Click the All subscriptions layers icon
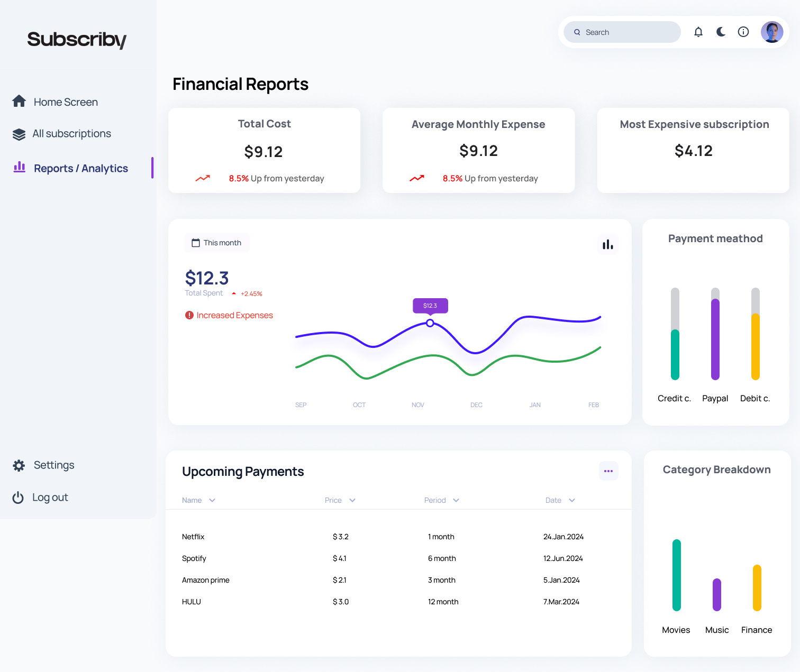 pyautogui.click(x=19, y=134)
